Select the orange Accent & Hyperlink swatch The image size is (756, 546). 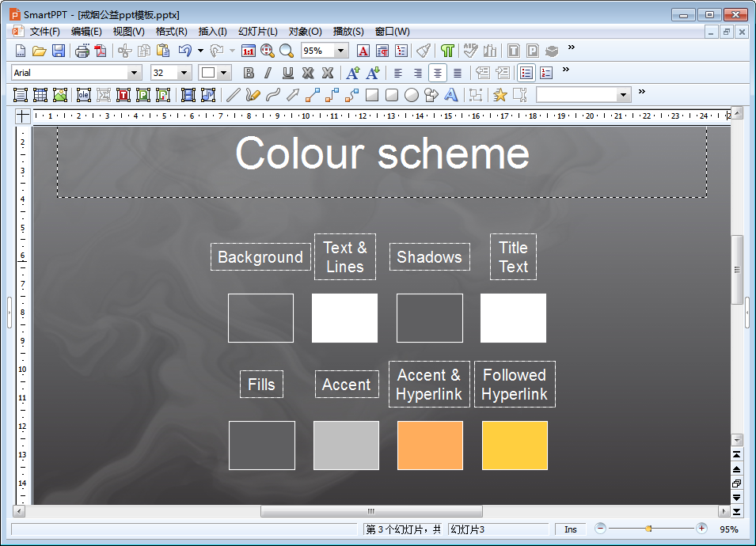(x=430, y=446)
